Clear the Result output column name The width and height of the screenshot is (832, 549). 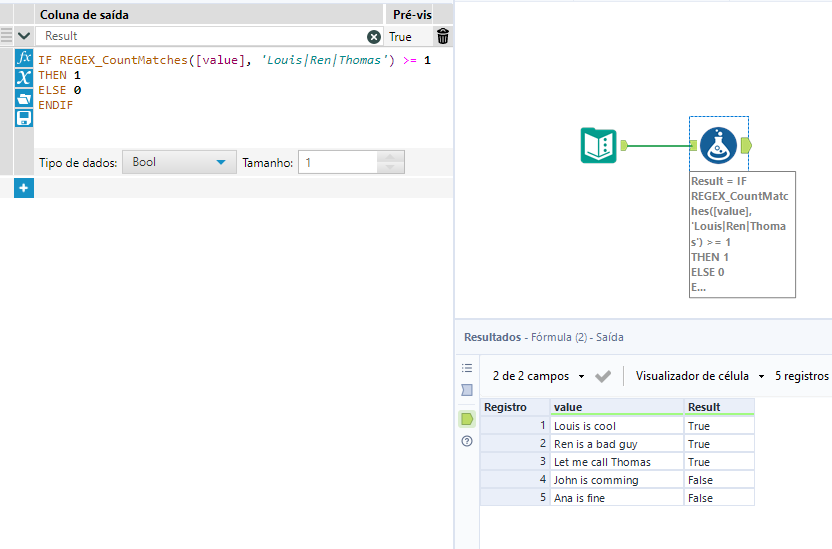pos(374,37)
